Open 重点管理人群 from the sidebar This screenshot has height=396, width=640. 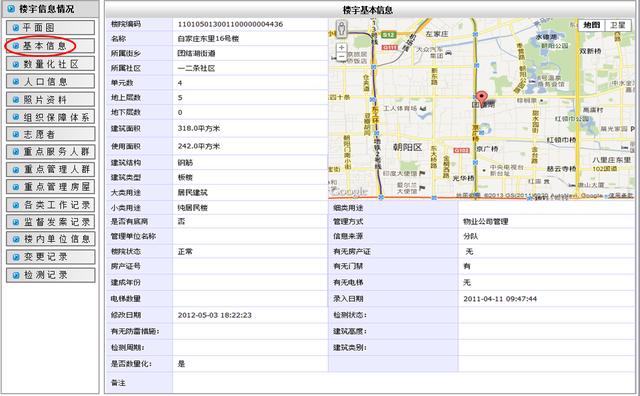tap(50, 169)
